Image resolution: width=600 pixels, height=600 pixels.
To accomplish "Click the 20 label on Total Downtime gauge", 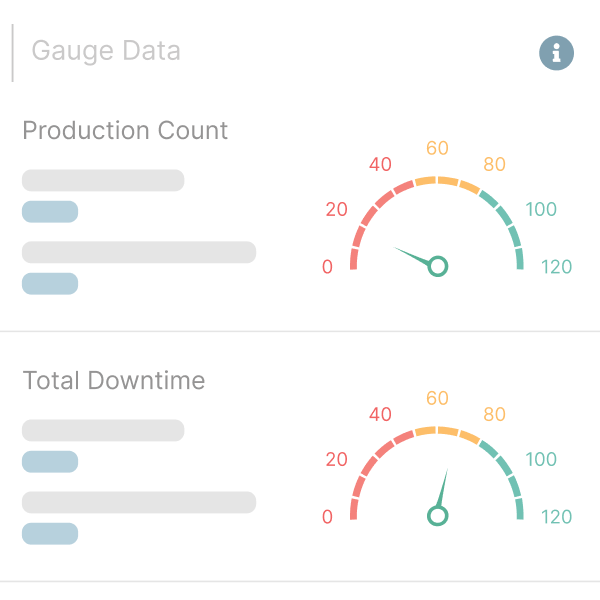I will [336, 460].
